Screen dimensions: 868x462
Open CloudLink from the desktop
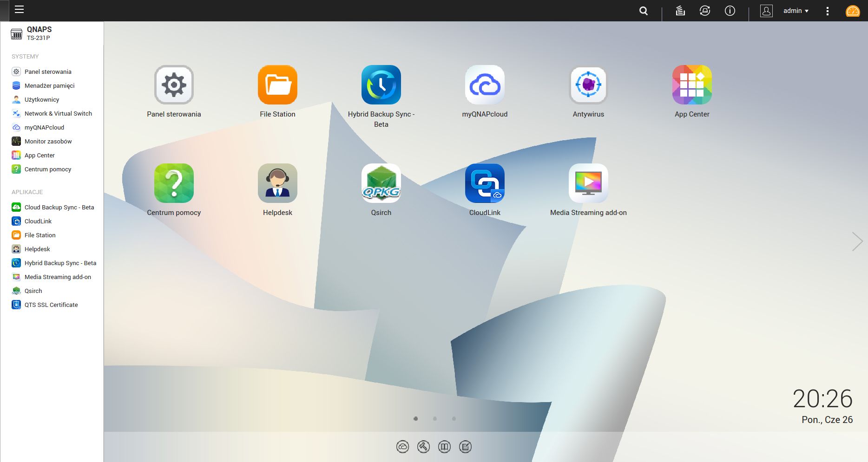click(485, 183)
